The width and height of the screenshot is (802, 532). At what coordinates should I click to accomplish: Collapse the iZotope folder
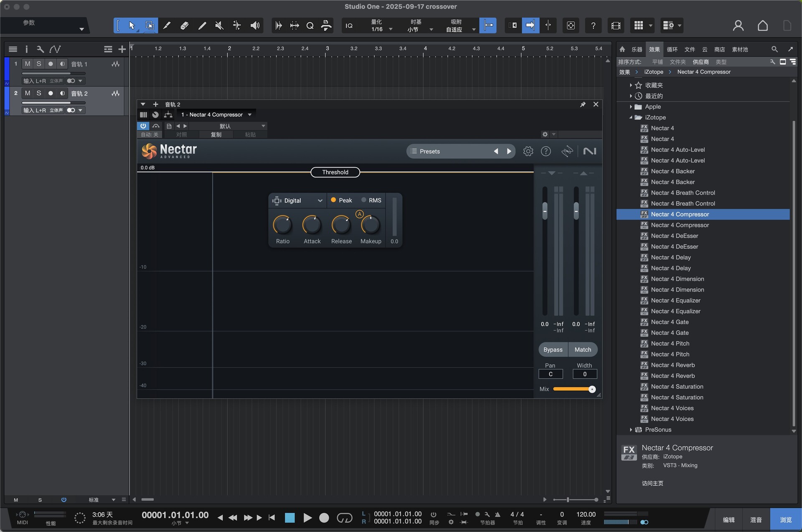click(x=631, y=117)
